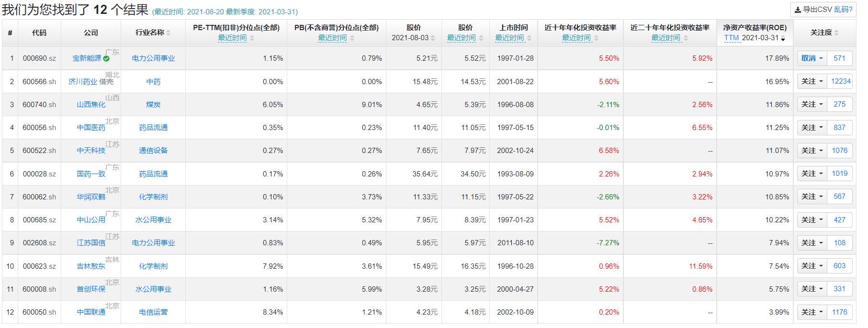Click sort arrows beside 上市时间 最近时间

click(529, 38)
